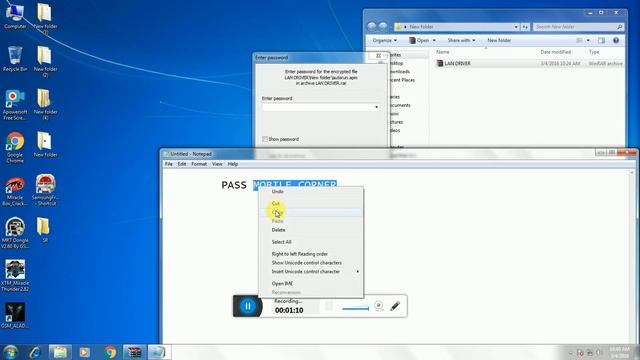Choose Cut in the context menu
This screenshot has width=640, height=360.
point(311,203)
